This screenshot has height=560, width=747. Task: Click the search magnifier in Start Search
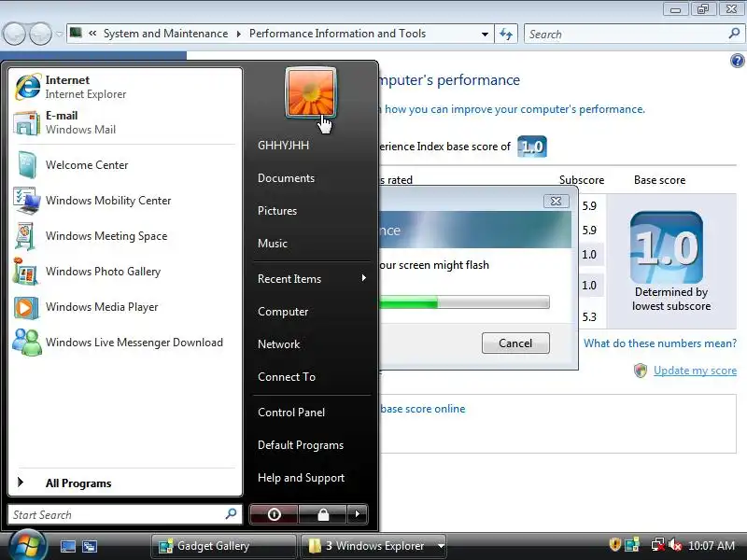231,514
